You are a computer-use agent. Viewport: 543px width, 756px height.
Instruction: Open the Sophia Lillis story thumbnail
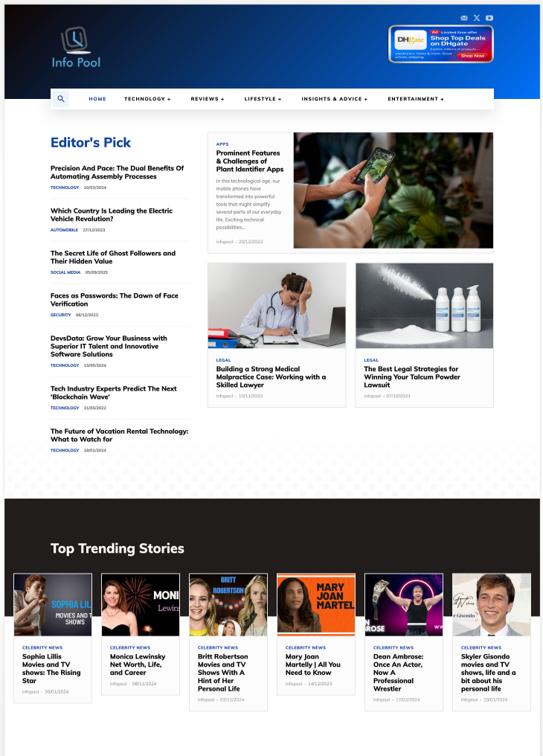[53, 605]
